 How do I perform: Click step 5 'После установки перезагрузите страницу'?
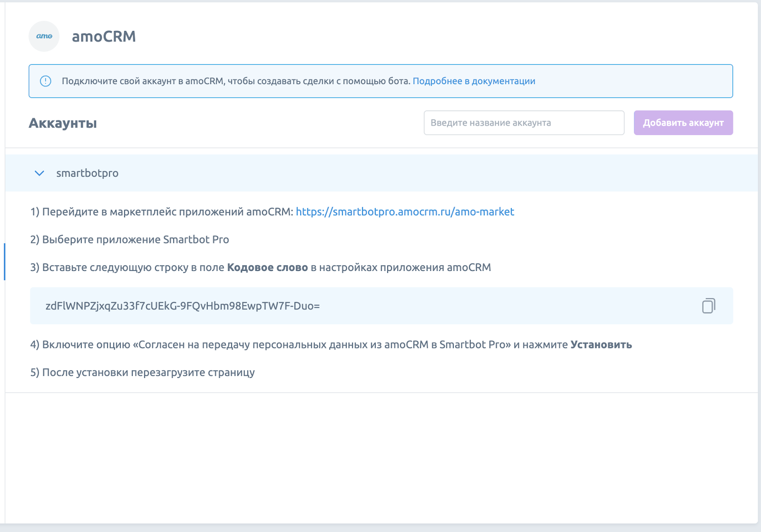143,373
